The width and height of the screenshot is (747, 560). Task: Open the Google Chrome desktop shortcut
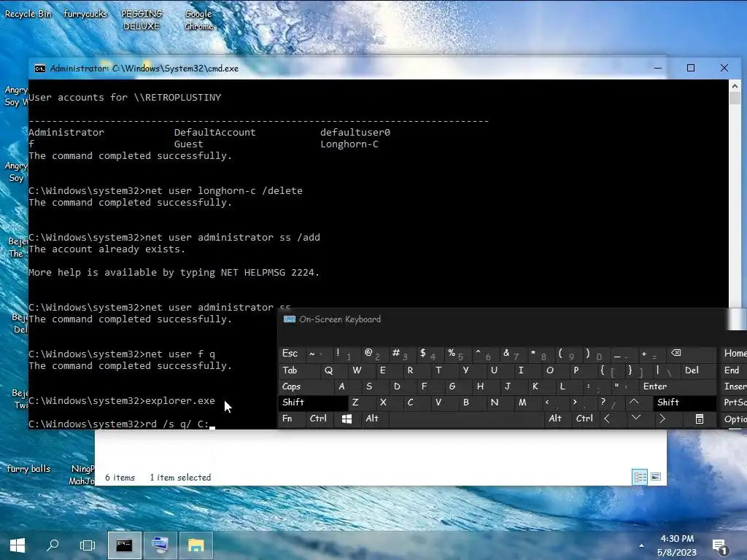click(x=198, y=20)
